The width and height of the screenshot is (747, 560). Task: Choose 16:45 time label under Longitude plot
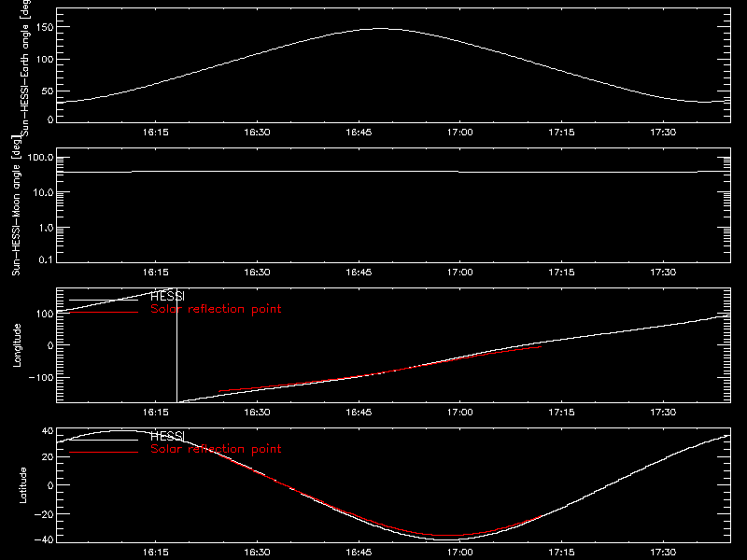pos(359,412)
